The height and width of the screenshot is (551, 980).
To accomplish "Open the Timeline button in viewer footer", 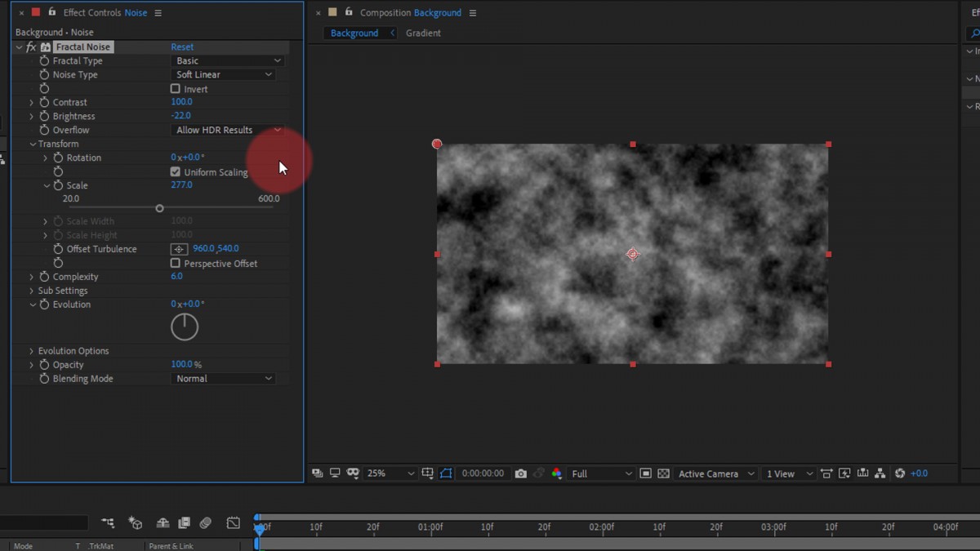I will point(862,473).
